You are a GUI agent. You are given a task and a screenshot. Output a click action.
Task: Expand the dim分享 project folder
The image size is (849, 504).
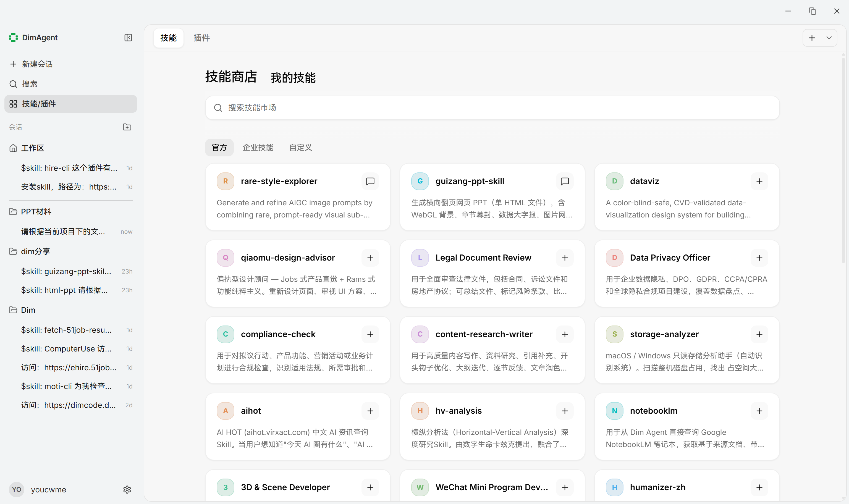click(x=71, y=251)
